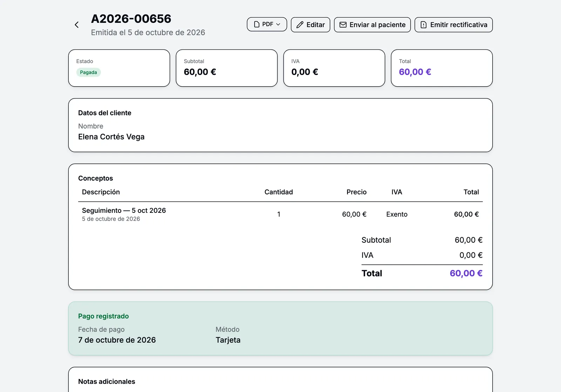The height and width of the screenshot is (392, 561).
Task: Click the Cantidad column header
Action: click(x=278, y=192)
